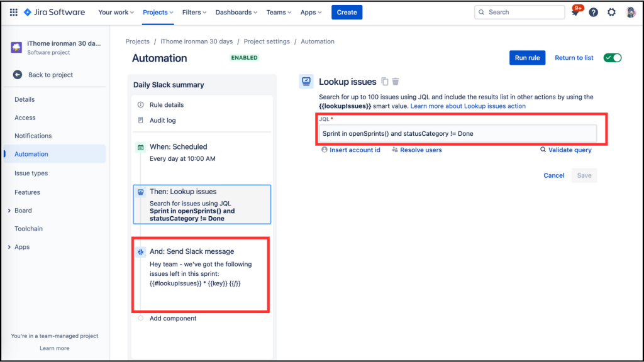Click Project settings breadcrumb link
This screenshot has width=644, height=362.
point(267,41)
